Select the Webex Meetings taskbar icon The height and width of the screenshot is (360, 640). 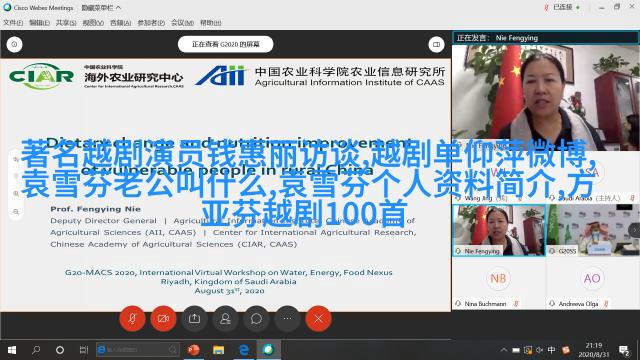(269, 350)
